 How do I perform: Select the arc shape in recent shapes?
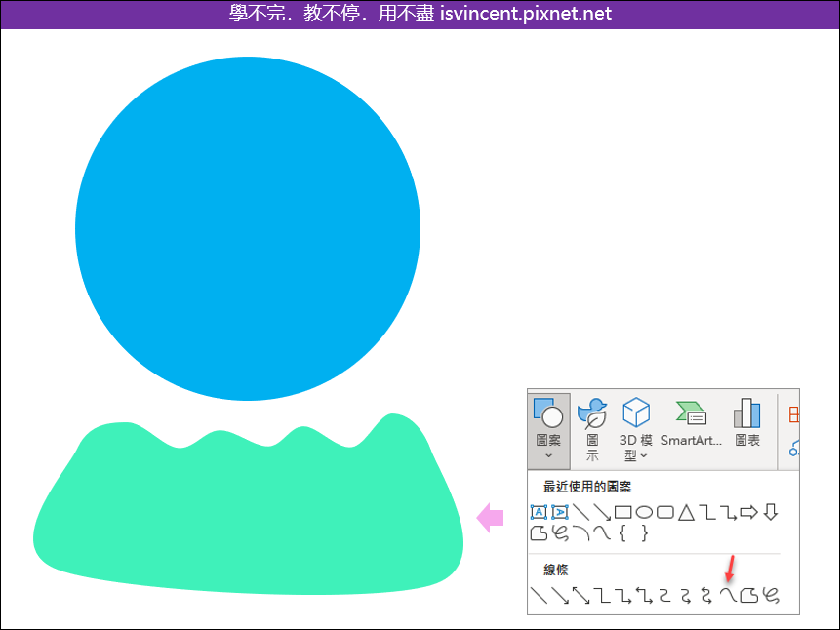point(581,533)
